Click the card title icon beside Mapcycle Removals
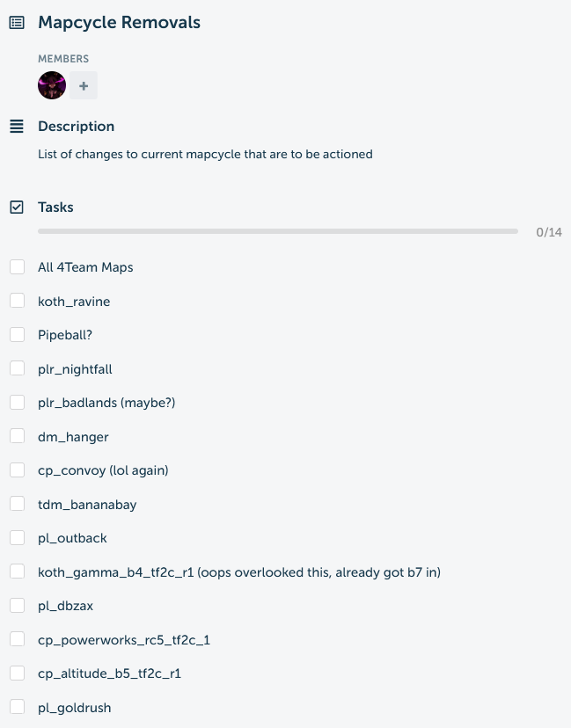 point(17,22)
